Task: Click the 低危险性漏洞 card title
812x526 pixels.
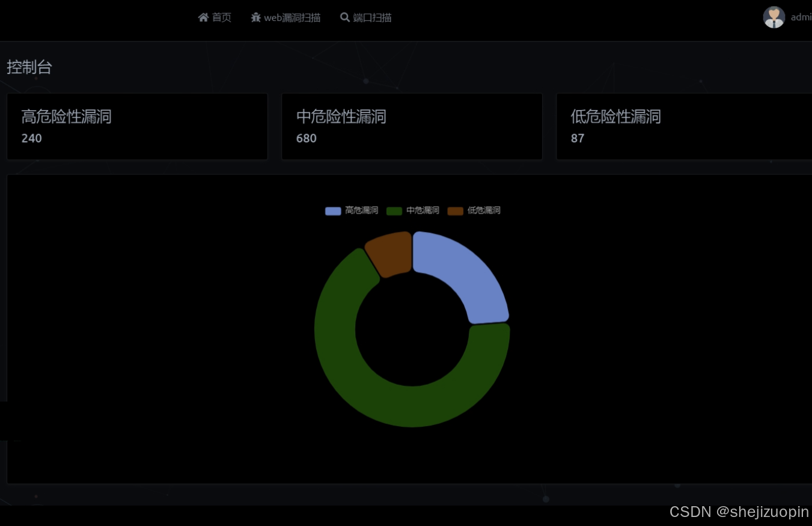Action: tap(616, 117)
